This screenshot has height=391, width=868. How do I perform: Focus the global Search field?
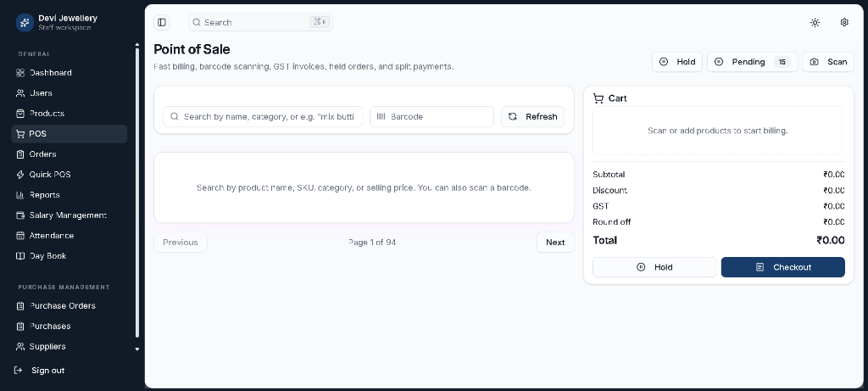pyautogui.click(x=260, y=22)
